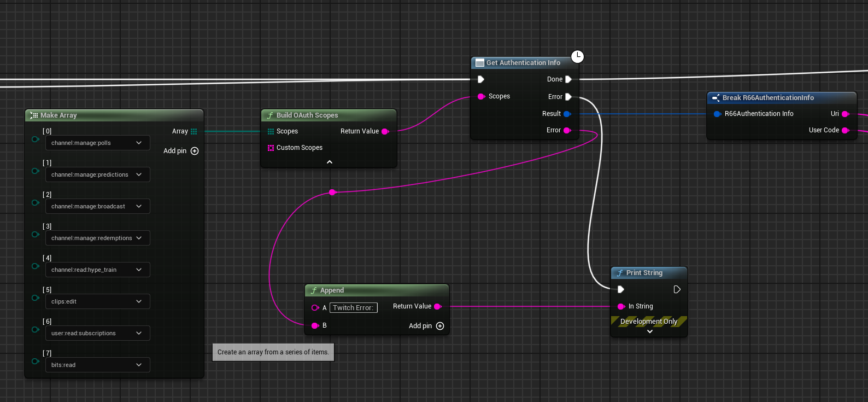Click the Done exec output pin
The image size is (868, 402).
point(568,79)
